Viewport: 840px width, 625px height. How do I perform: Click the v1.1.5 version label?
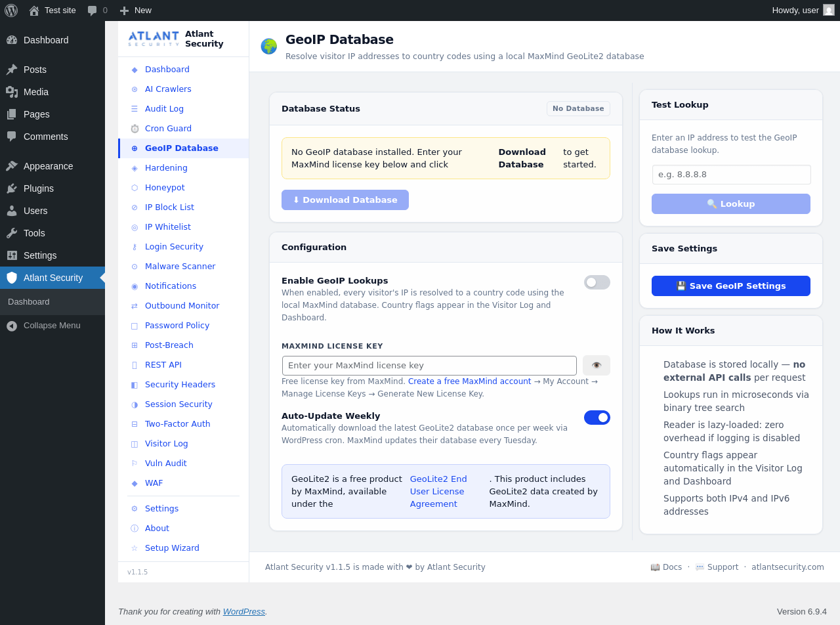[x=138, y=572]
